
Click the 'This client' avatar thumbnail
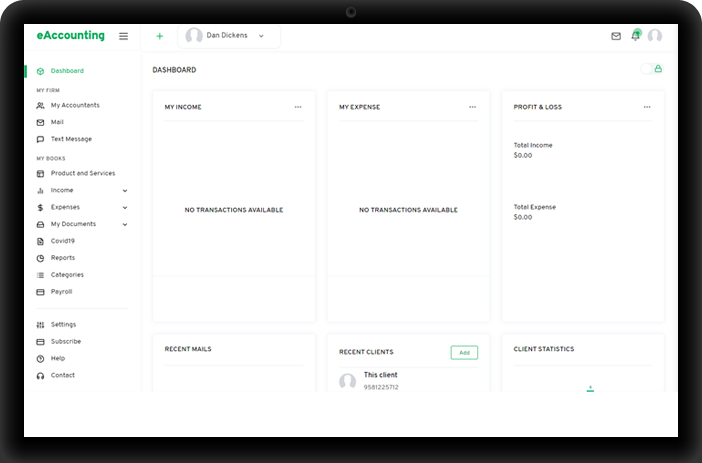click(347, 382)
